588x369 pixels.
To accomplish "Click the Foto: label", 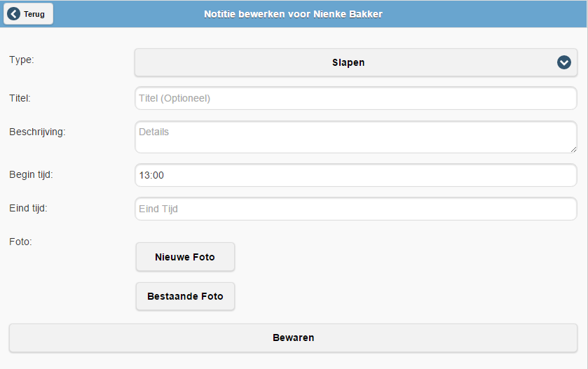I will [20, 242].
